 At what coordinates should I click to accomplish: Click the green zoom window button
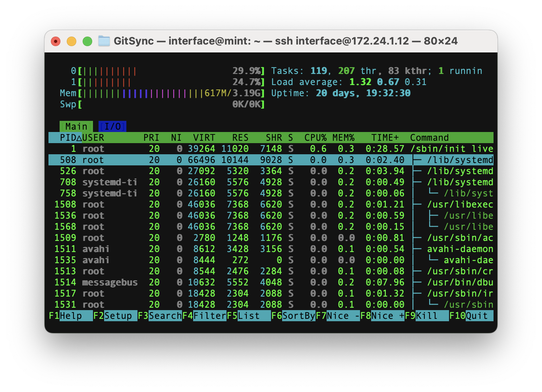87,41
